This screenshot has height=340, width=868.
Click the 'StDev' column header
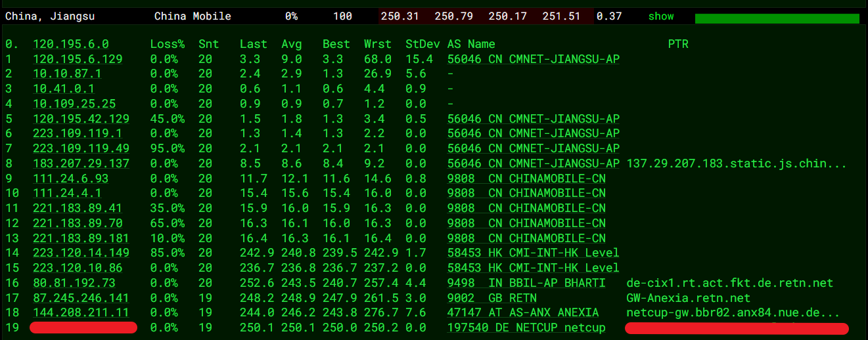[423, 44]
